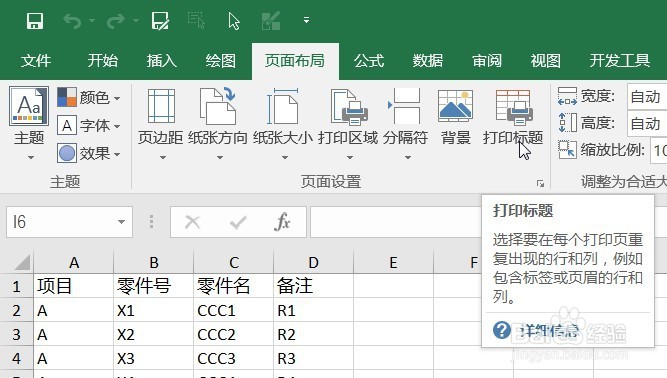Open the Name Box dropdown arrow
Viewport: 667px width, 378px height.
121,222
